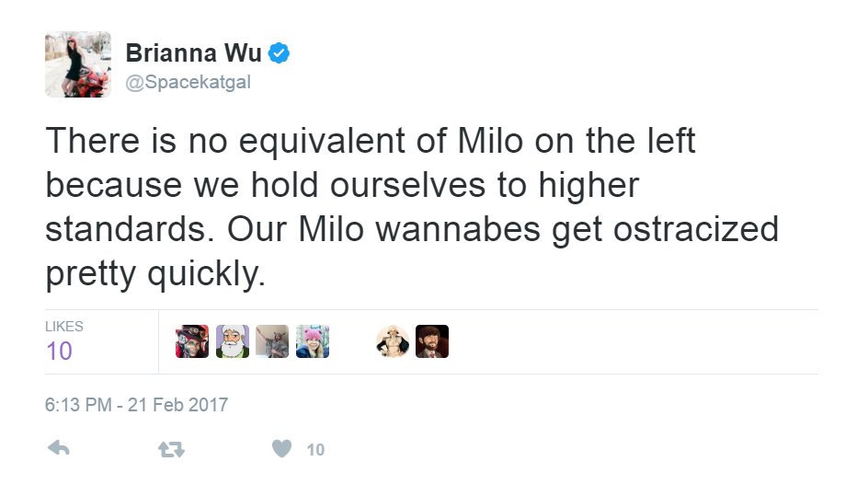Click the 10 count beside the heart
The height and width of the screenshot is (496, 868).
pyautogui.click(x=315, y=449)
